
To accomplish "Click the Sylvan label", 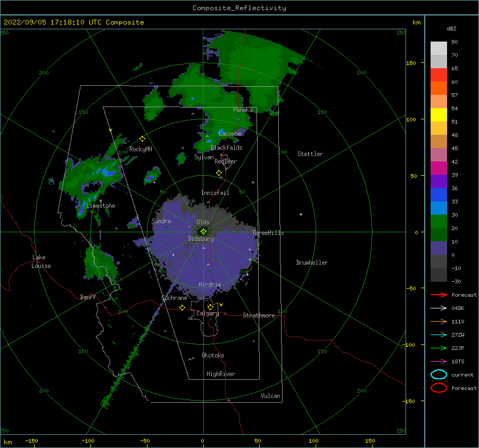I will pos(204,157).
